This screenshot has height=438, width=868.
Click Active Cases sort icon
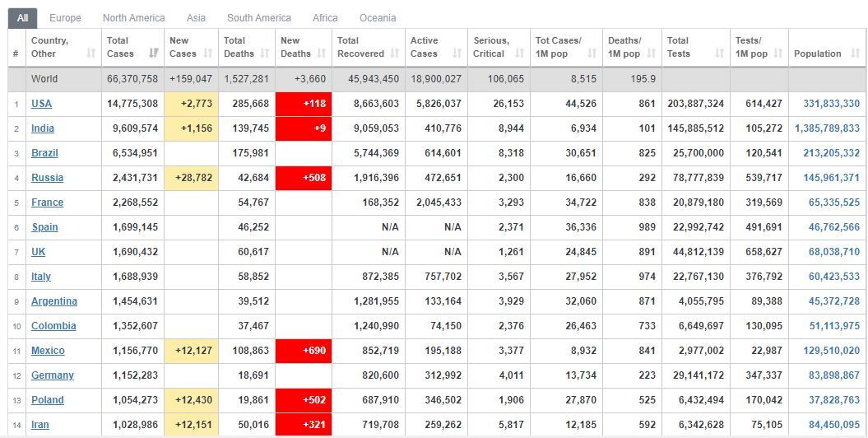click(457, 54)
